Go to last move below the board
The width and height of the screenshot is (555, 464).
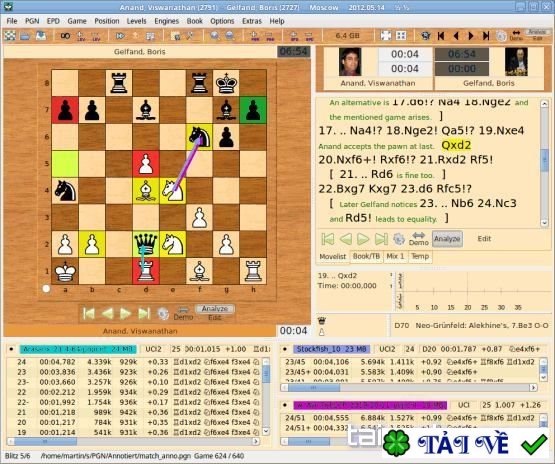coord(144,313)
